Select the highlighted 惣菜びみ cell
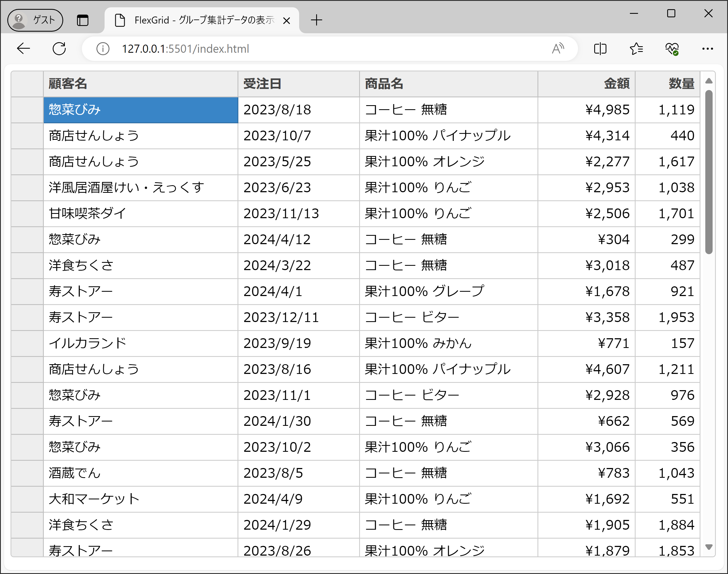The width and height of the screenshot is (728, 574). pyautogui.click(x=141, y=110)
